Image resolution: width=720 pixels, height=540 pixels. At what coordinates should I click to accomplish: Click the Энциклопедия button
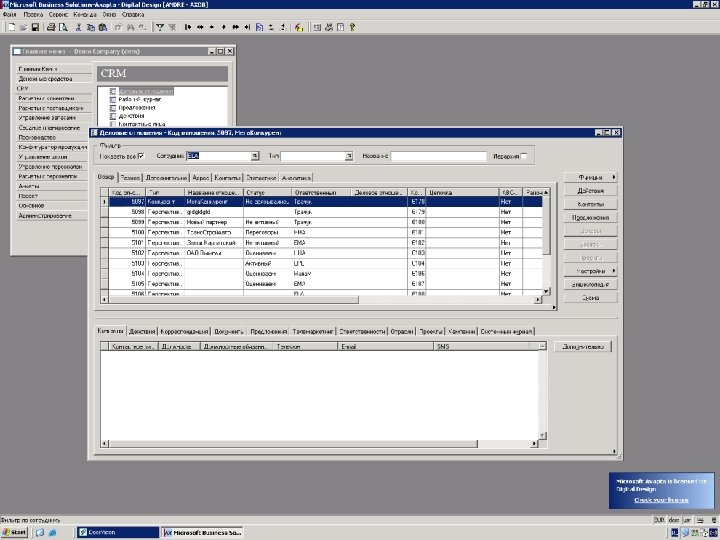pos(591,284)
